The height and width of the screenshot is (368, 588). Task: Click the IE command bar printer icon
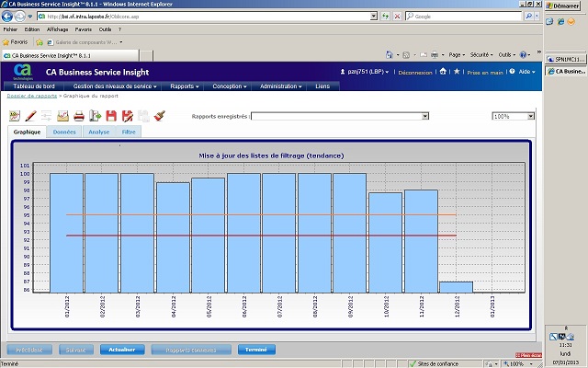[x=435, y=55]
